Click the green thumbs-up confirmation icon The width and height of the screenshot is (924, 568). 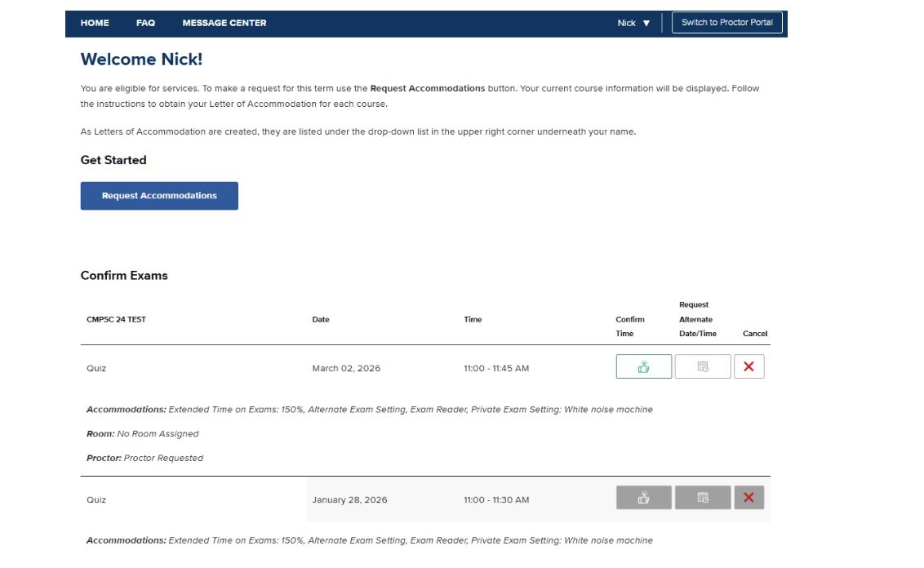(x=643, y=366)
